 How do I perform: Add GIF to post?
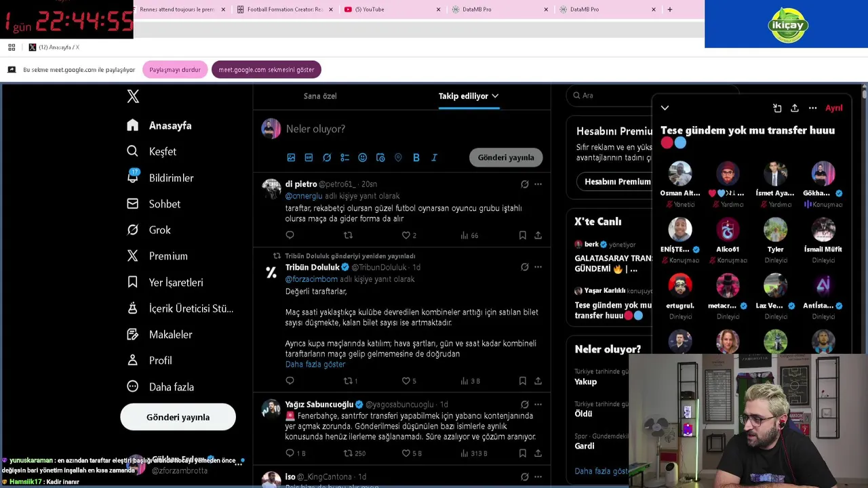click(309, 157)
